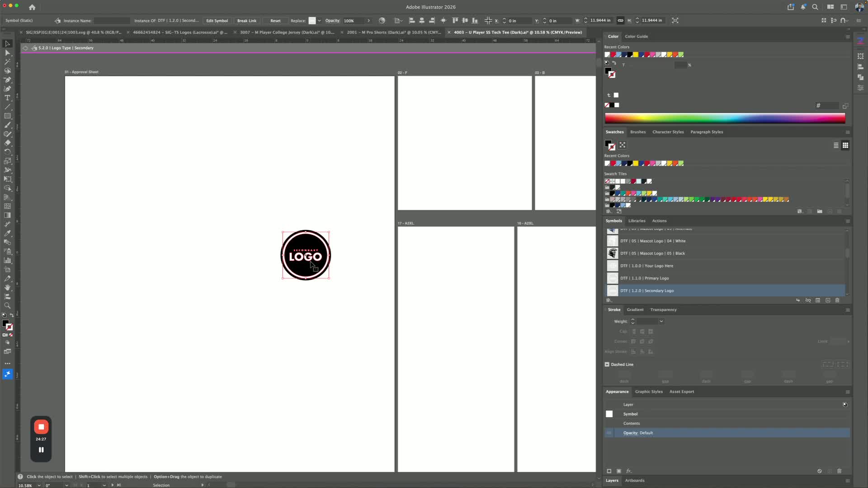Click the Edit Symbol button
The height and width of the screenshot is (488, 868).
[217, 21]
